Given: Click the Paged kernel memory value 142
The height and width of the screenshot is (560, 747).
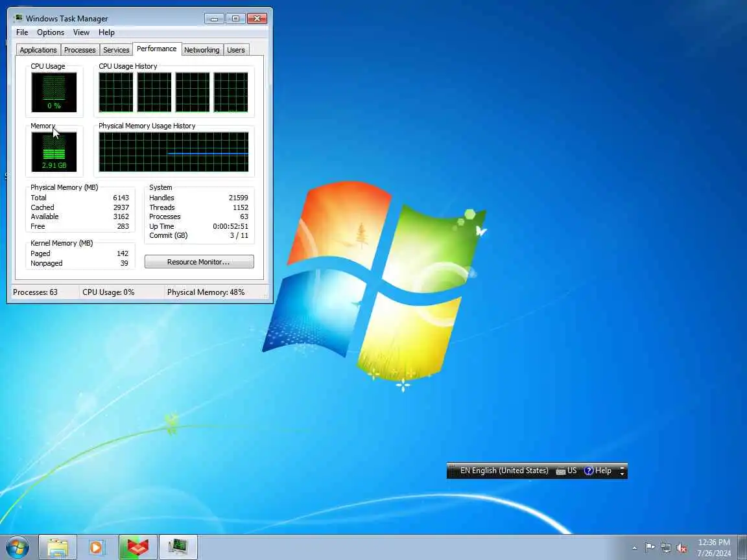Looking at the screenshot, I should pos(123,253).
